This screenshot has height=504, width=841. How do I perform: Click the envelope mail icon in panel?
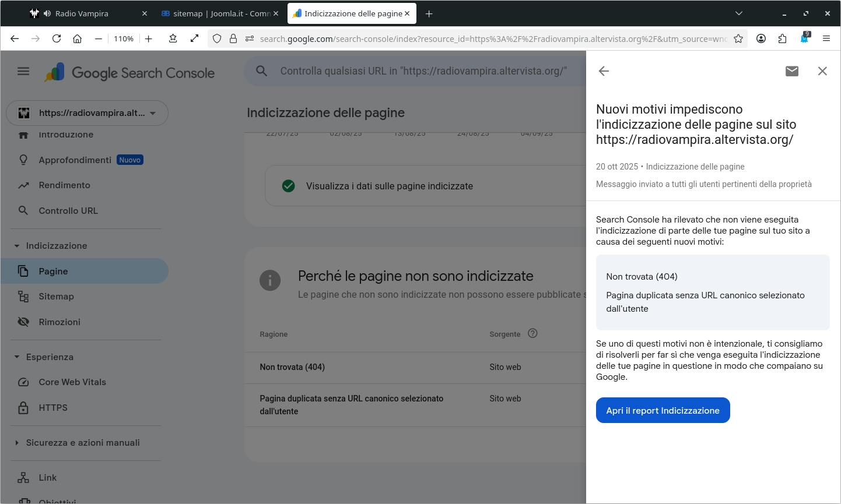[x=791, y=71]
